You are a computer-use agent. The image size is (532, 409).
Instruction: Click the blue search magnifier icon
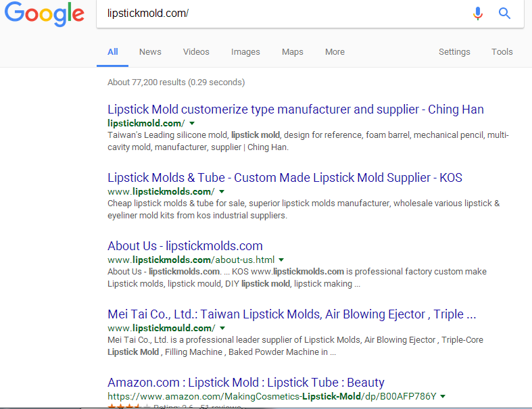[504, 14]
